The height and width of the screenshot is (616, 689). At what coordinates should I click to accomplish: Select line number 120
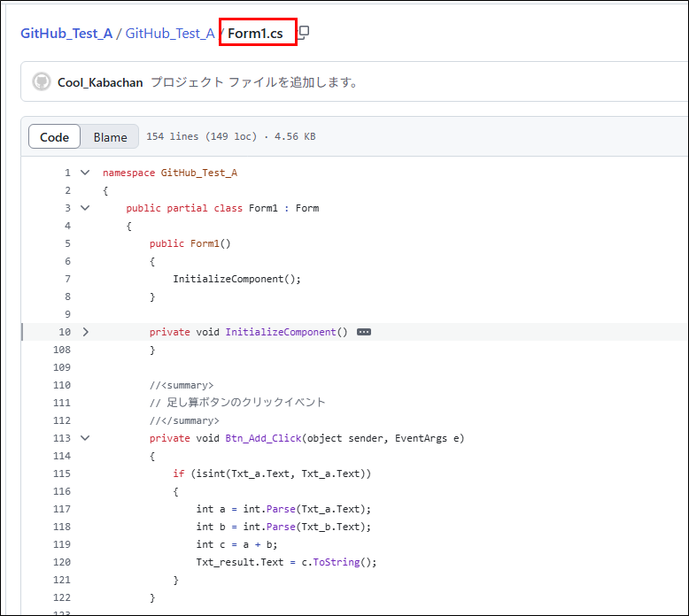click(62, 562)
